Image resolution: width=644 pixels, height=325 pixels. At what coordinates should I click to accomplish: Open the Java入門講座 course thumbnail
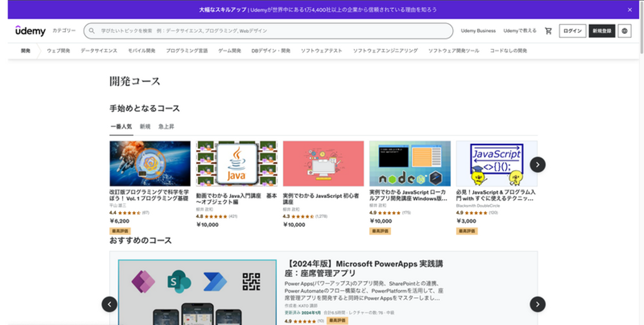237,164
